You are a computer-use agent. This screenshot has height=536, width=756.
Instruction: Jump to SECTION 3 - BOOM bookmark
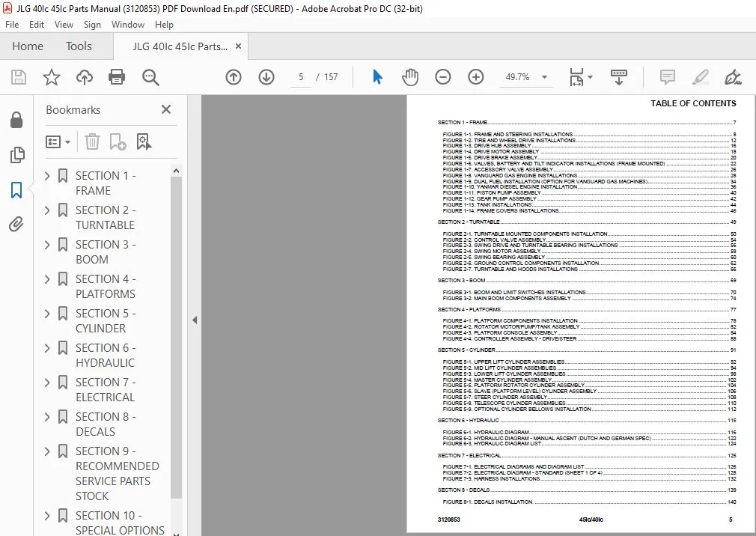tap(106, 252)
